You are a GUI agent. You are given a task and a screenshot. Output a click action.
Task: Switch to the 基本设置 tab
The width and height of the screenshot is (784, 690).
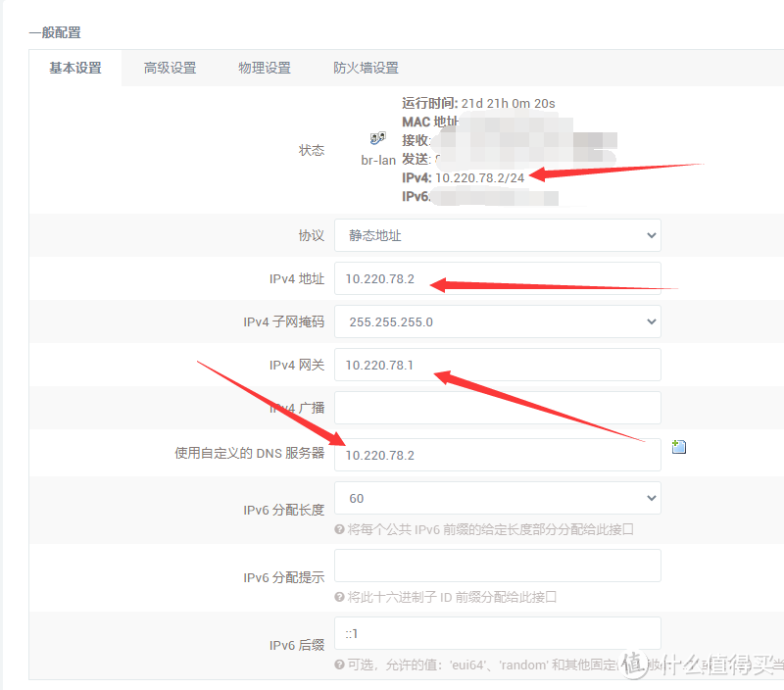point(75,68)
